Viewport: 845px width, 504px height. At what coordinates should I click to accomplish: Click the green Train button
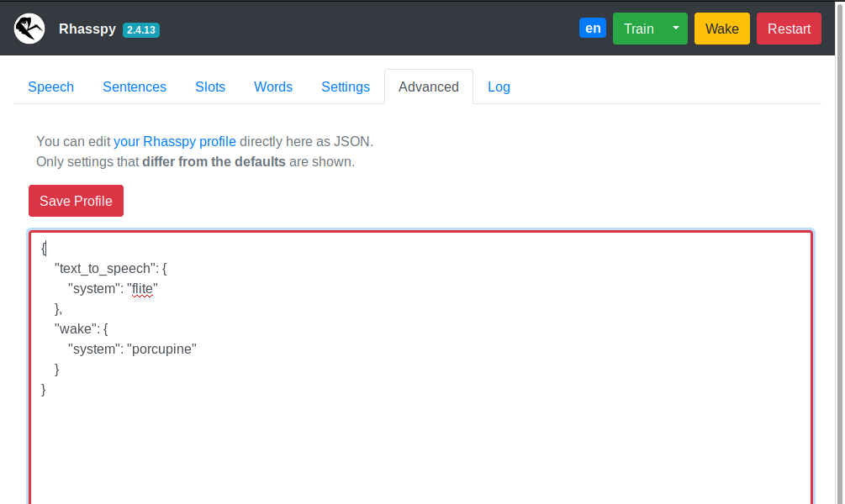click(639, 29)
